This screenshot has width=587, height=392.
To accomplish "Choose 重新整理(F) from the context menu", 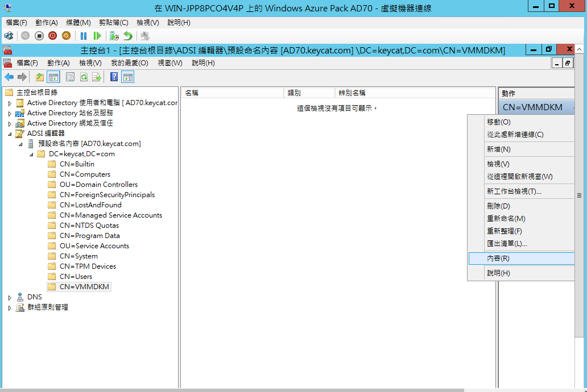I will 521,231.
